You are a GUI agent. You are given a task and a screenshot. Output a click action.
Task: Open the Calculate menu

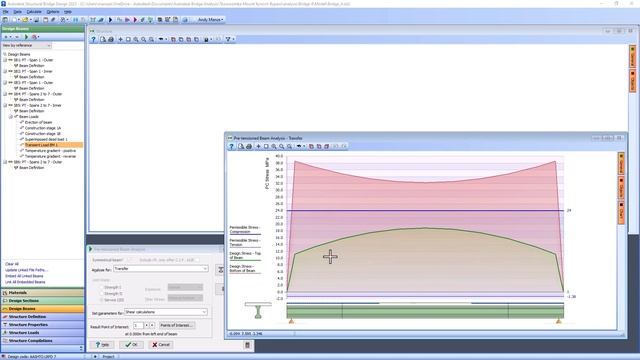pos(34,12)
